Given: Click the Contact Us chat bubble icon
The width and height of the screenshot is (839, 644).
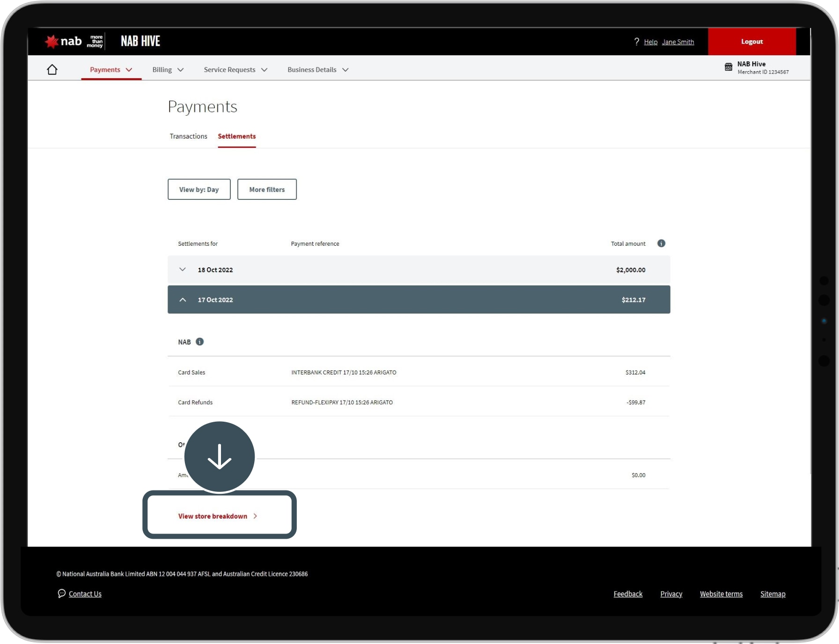Looking at the screenshot, I should tap(61, 593).
